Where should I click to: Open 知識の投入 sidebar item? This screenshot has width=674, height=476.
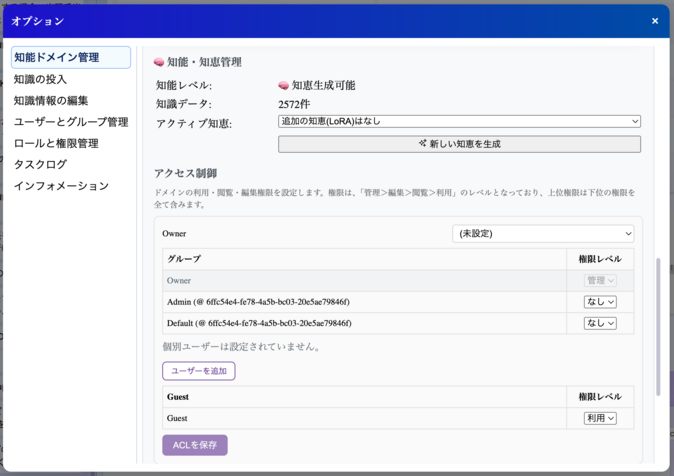(x=41, y=79)
